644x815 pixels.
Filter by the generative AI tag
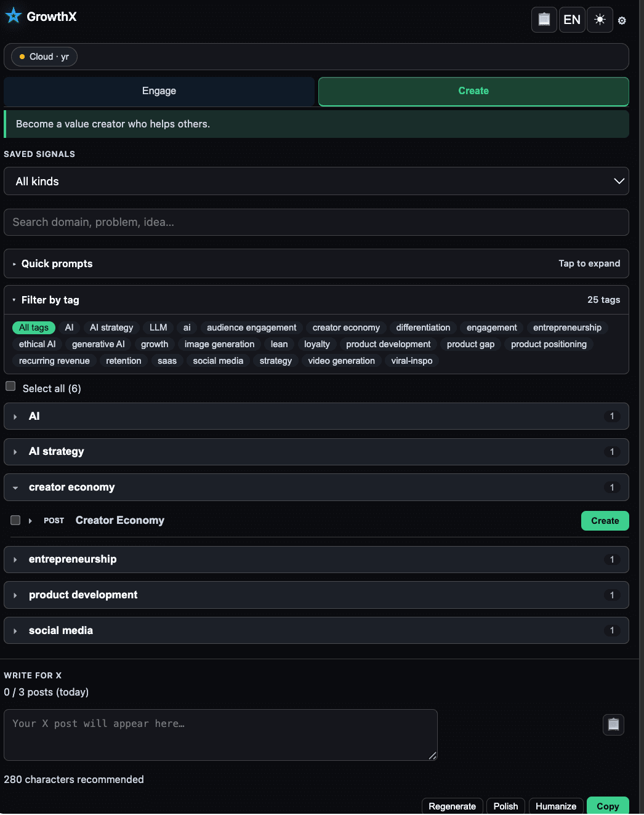tap(99, 344)
